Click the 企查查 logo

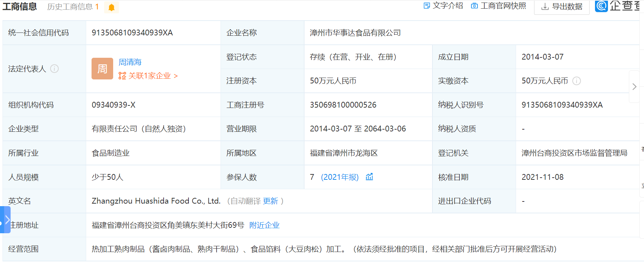617,6
